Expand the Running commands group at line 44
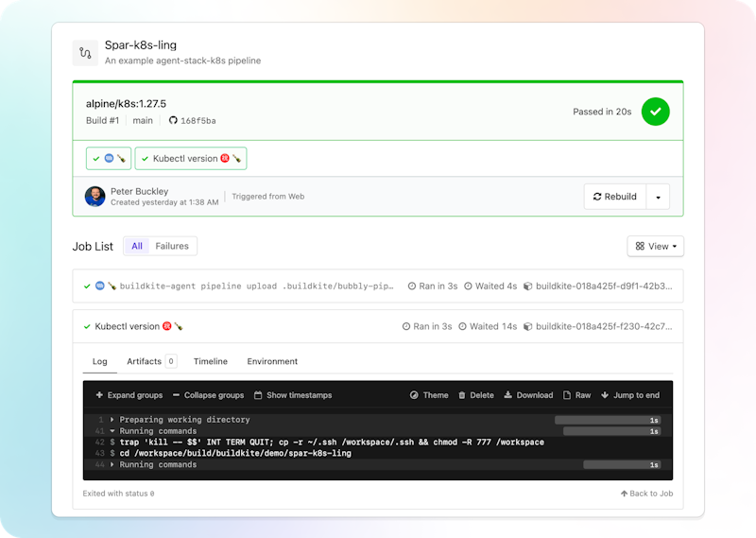 112,464
